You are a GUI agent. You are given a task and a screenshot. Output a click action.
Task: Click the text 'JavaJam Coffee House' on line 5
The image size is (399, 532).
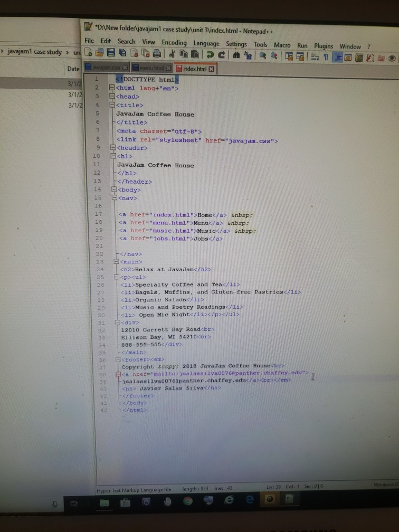(x=155, y=115)
